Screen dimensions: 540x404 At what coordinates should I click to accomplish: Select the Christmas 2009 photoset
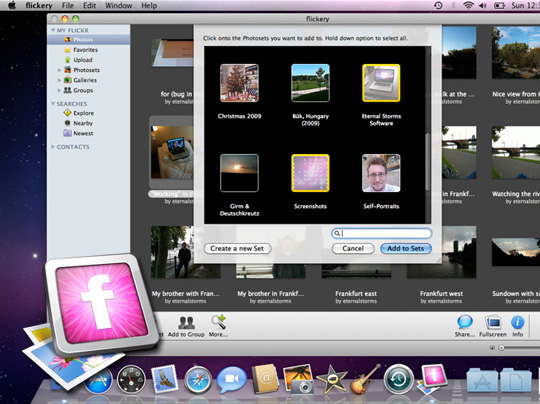click(x=239, y=83)
